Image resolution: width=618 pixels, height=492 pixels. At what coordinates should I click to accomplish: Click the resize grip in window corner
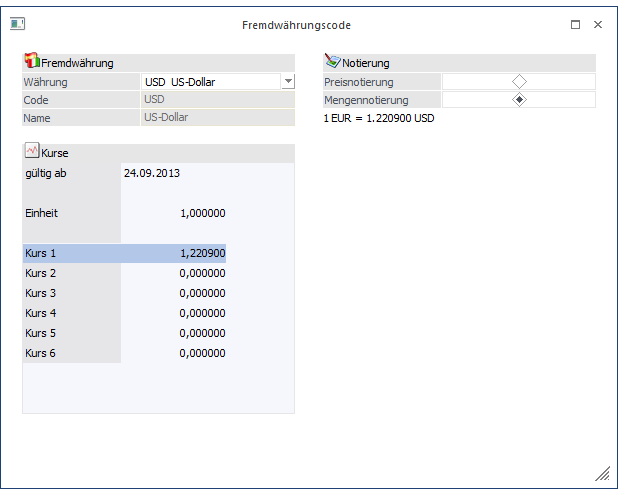pos(603,475)
